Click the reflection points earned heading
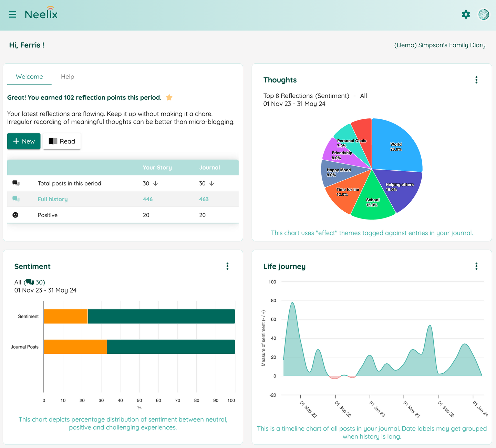This screenshot has width=496, height=448. click(x=84, y=98)
